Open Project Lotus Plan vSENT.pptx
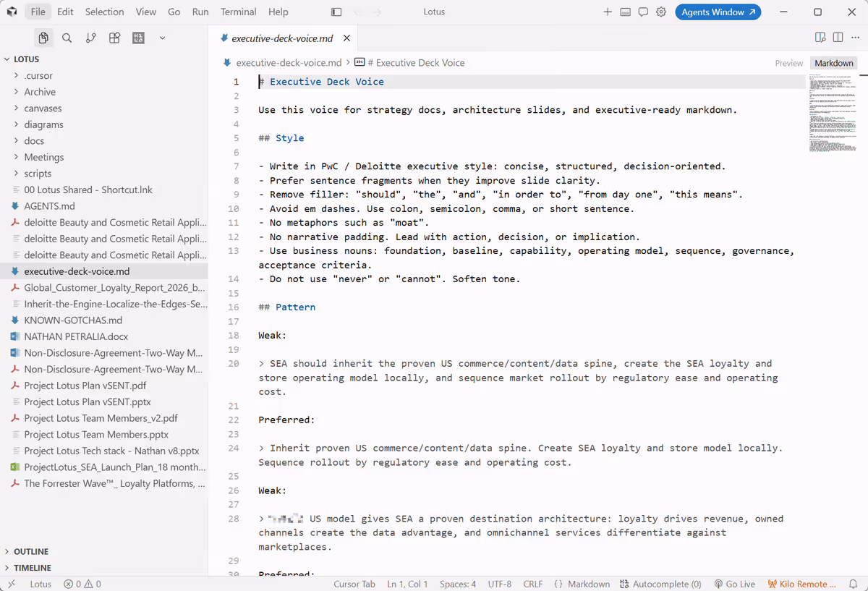868x591 pixels. pyautogui.click(x=104, y=402)
